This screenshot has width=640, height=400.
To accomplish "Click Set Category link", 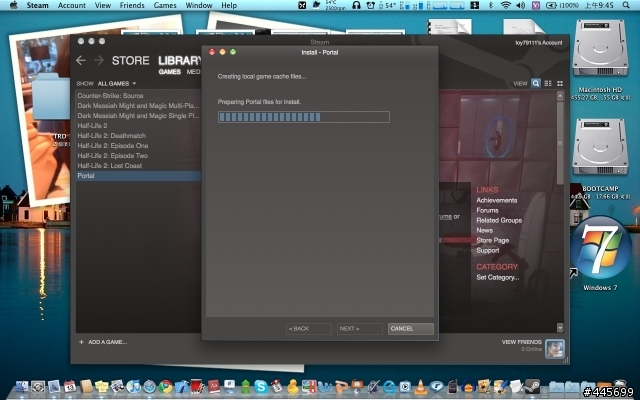I will (498, 277).
